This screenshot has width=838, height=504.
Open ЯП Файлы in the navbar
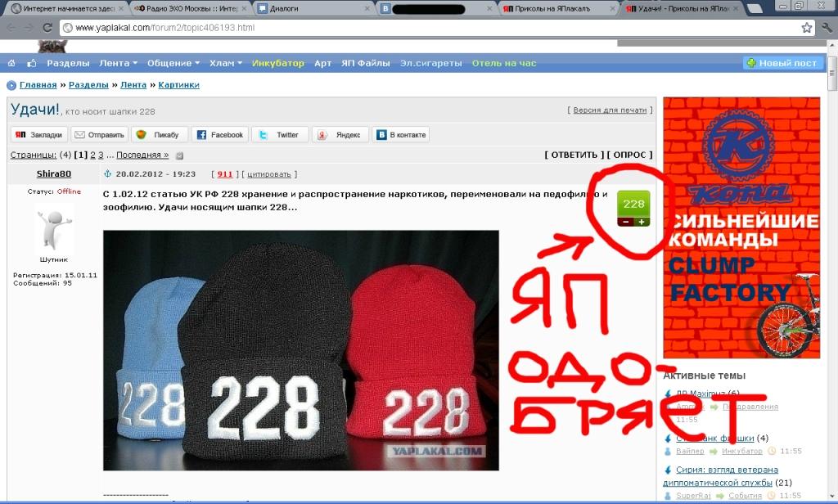(x=366, y=63)
